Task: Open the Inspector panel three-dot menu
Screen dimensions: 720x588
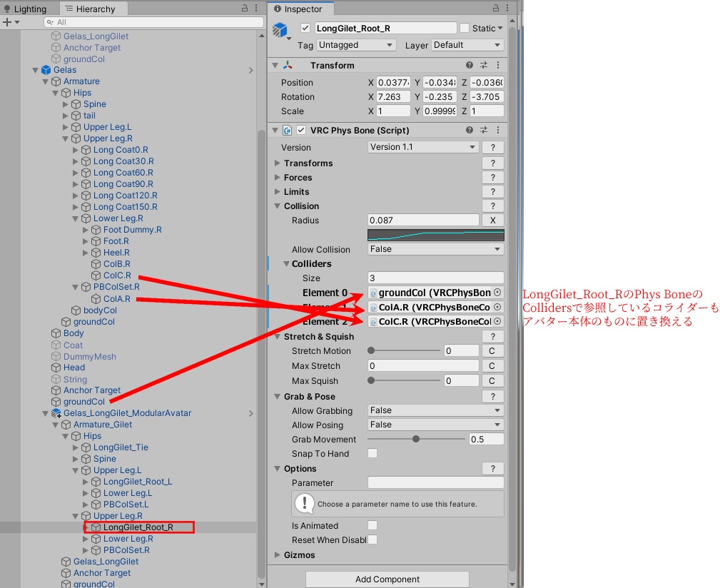Action: [x=507, y=9]
